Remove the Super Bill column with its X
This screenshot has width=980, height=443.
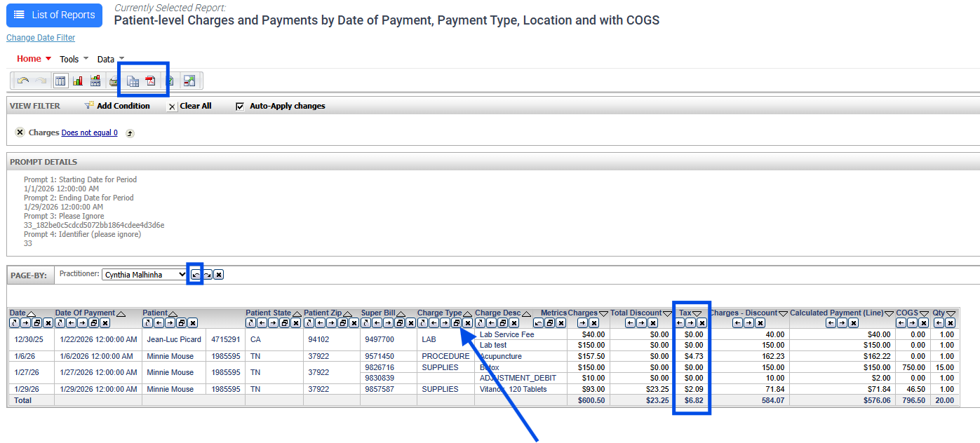pos(410,323)
